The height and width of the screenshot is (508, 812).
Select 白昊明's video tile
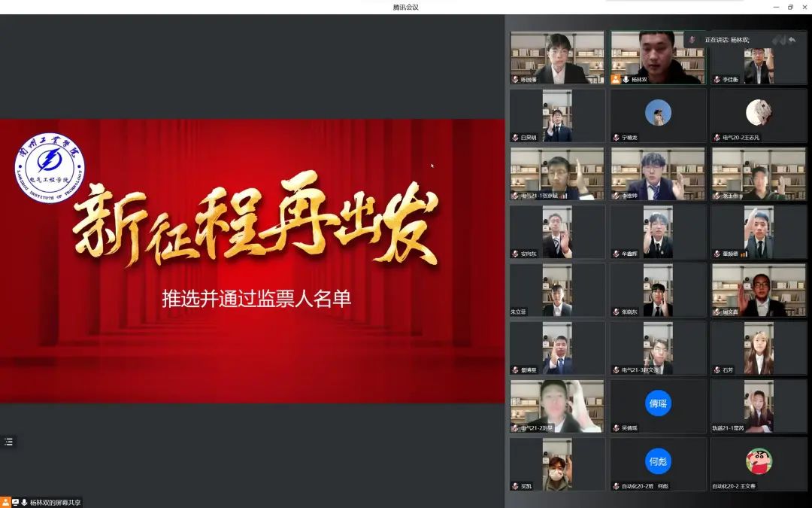(x=557, y=116)
